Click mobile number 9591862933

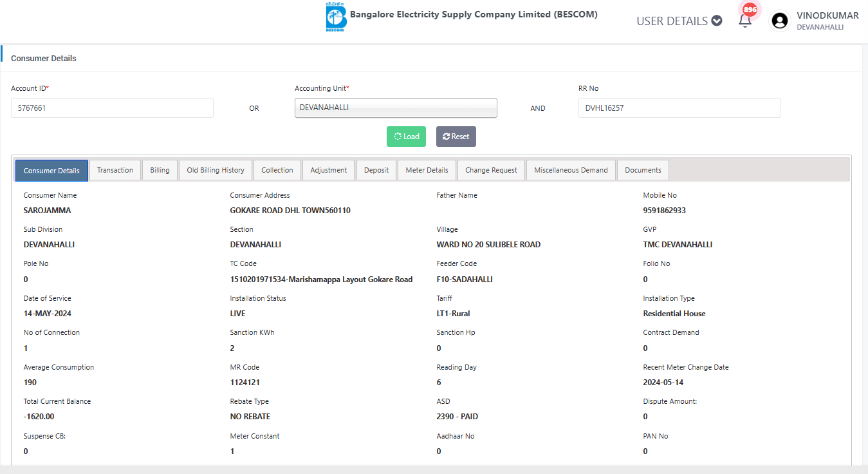tap(665, 211)
